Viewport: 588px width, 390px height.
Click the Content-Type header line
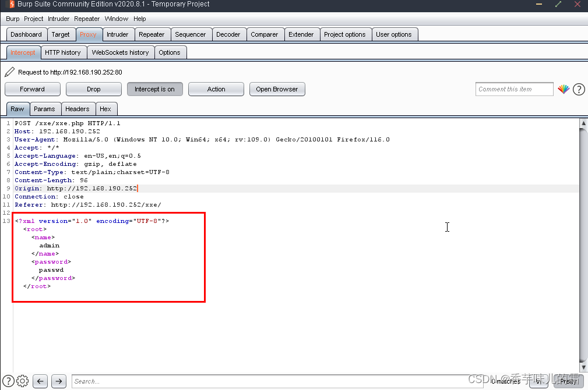tap(92, 172)
